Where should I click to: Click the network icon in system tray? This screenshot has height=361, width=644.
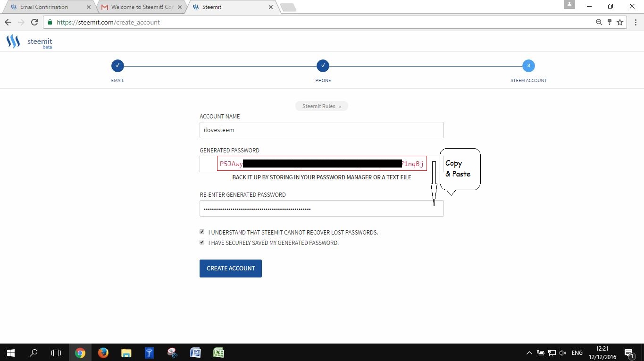coord(552,353)
